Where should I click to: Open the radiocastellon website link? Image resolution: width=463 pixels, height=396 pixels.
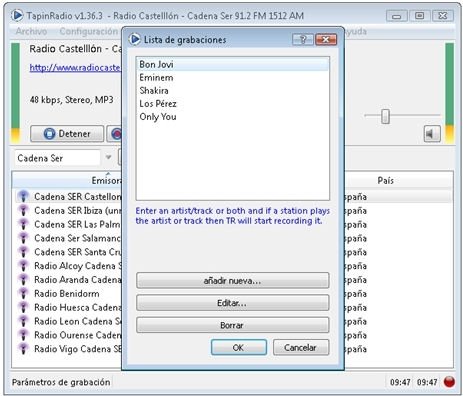[75, 68]
